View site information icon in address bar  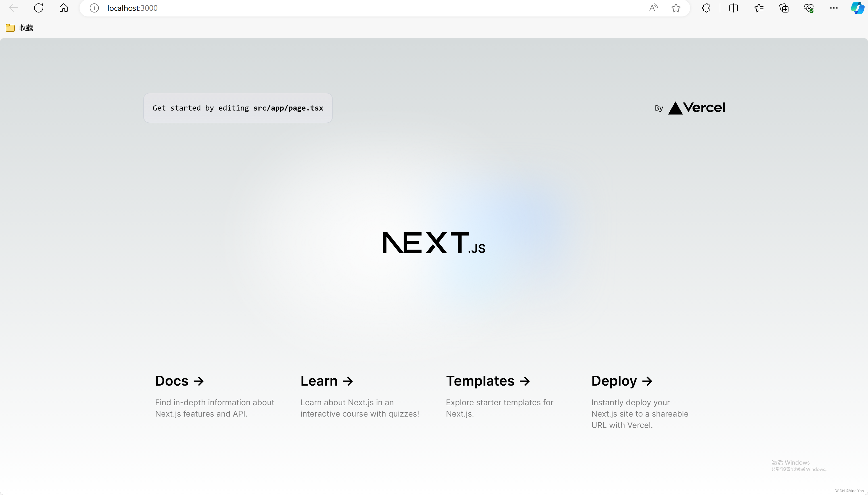(94, 8)
